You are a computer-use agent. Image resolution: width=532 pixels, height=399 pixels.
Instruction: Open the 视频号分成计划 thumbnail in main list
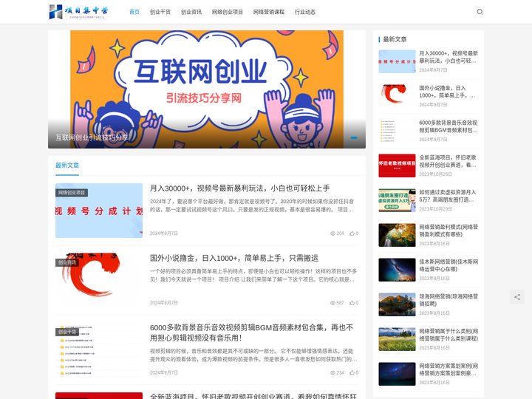99,211
